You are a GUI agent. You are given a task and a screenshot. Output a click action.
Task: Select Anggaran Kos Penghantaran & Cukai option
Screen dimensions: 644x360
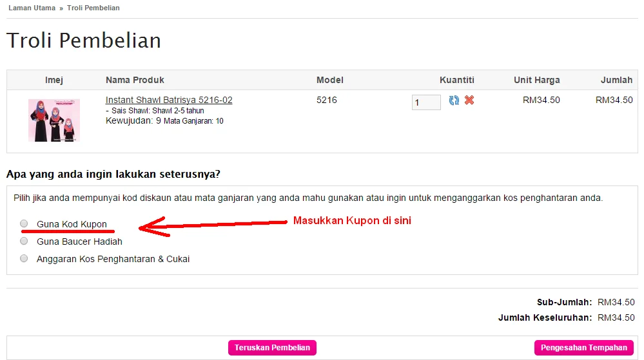pos(24,259)
